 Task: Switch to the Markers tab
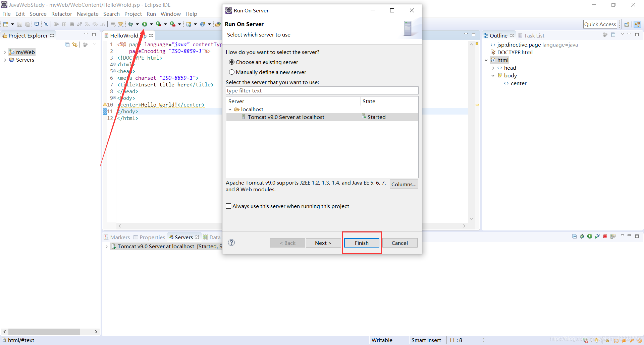[x=117, y=237]
